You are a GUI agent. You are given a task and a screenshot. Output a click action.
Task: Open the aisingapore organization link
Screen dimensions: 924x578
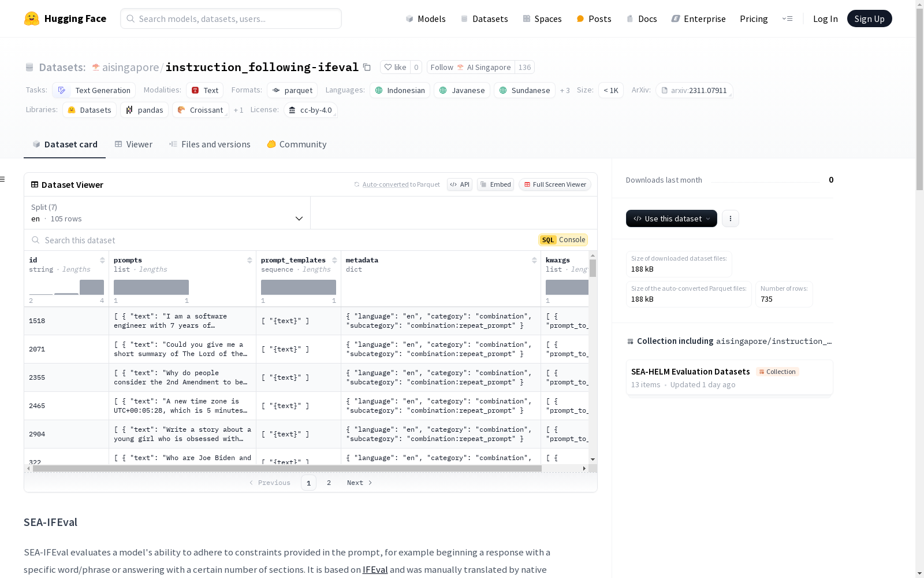click(131, 67)
